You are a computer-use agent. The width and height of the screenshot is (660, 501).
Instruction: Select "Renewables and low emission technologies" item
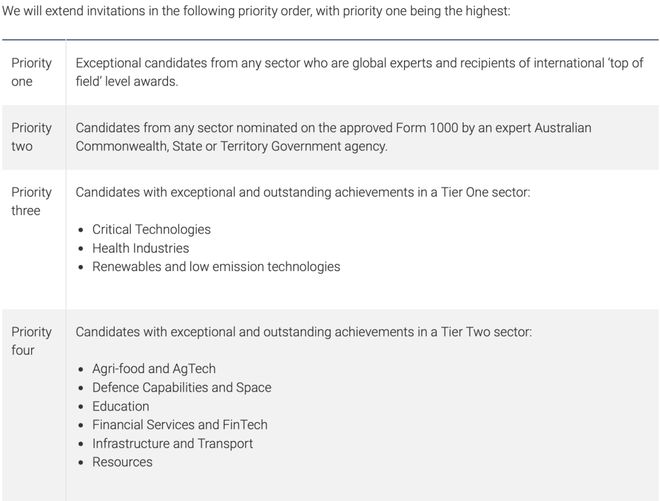216,267
